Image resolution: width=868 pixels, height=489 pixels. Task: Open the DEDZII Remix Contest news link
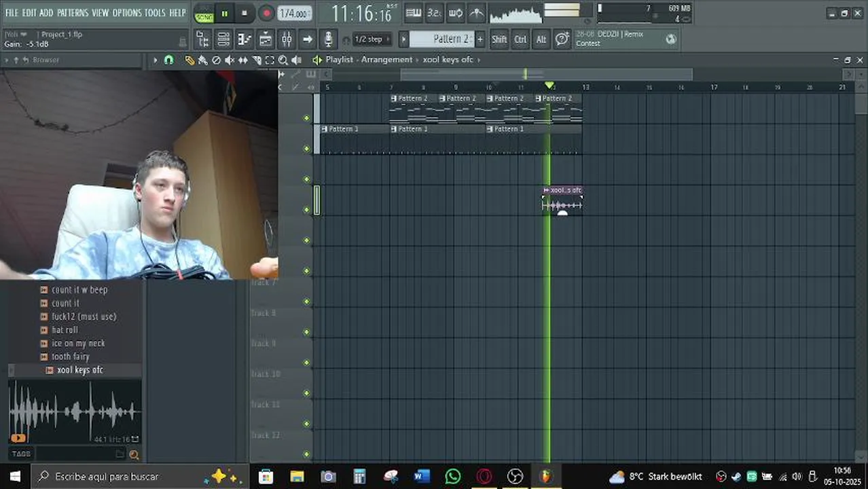click(x=609, y=39)
